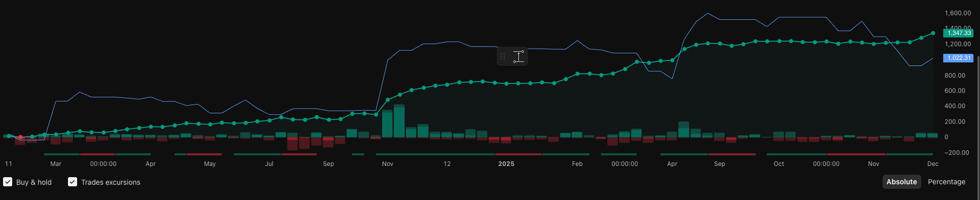Click the 800.00 axis value
The image size is (980, 200).
(x=955, y=75)
